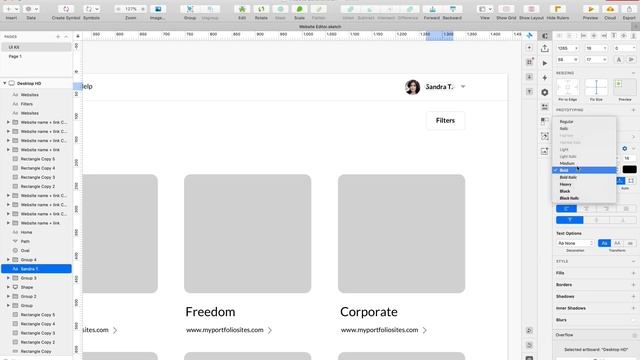This screenshot has width=640, height=360.
Task: Click the Forward arrange icon
Action: (432, 9)
